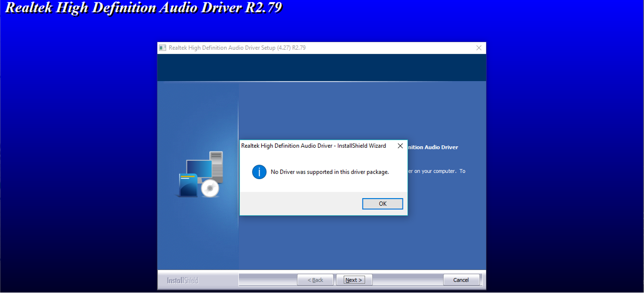This screenshot has width=644, height=293.
Task: Click the dark navy banner in setup window
Action: point(321,67)
